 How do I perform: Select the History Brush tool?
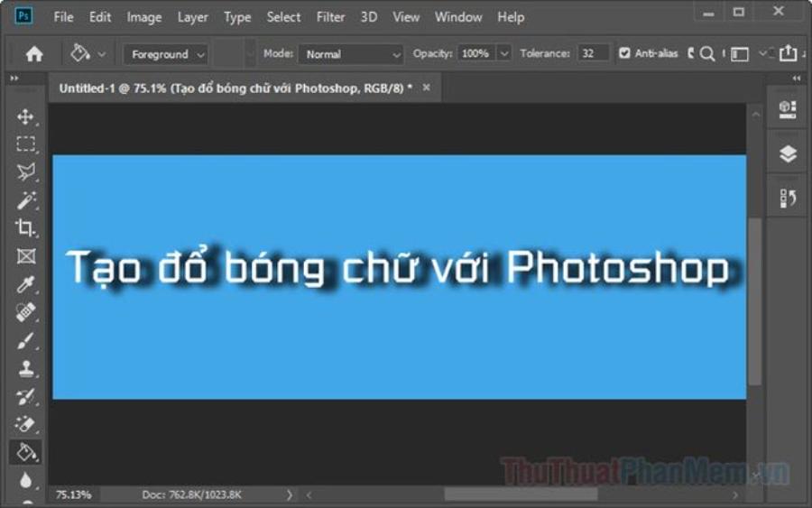pyautogui.click(x=25, y=396)
